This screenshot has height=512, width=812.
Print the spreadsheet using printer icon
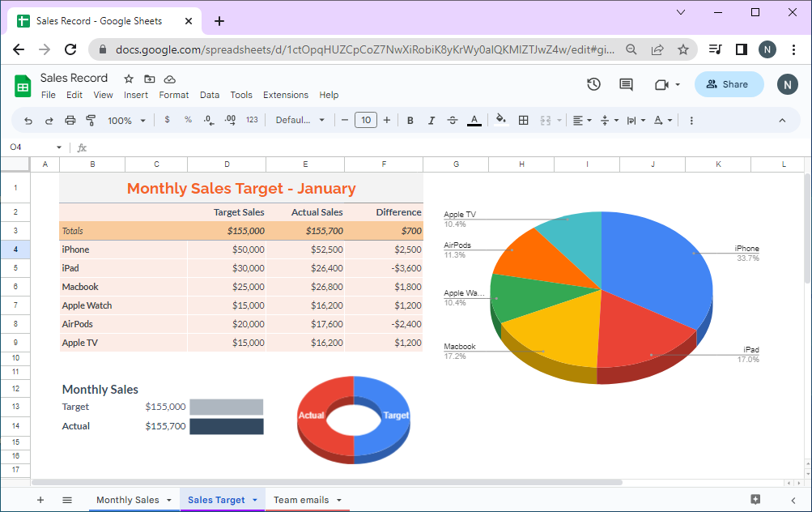click(70, 121)
